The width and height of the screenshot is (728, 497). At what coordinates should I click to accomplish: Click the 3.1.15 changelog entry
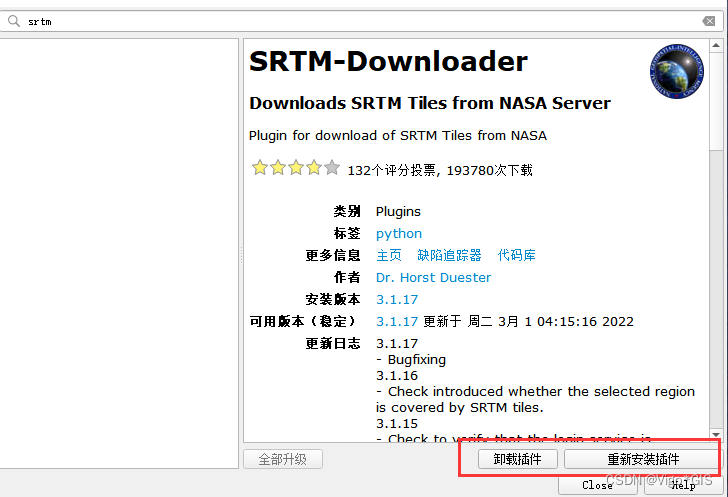tap(397, 424)
